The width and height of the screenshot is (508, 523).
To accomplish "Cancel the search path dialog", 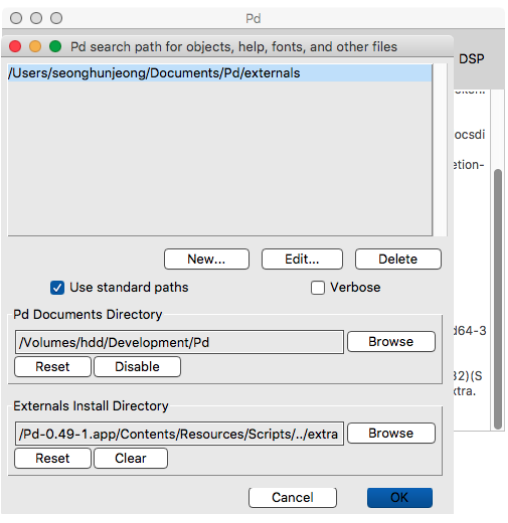I will pyautogui.click(x=292, y=498).
